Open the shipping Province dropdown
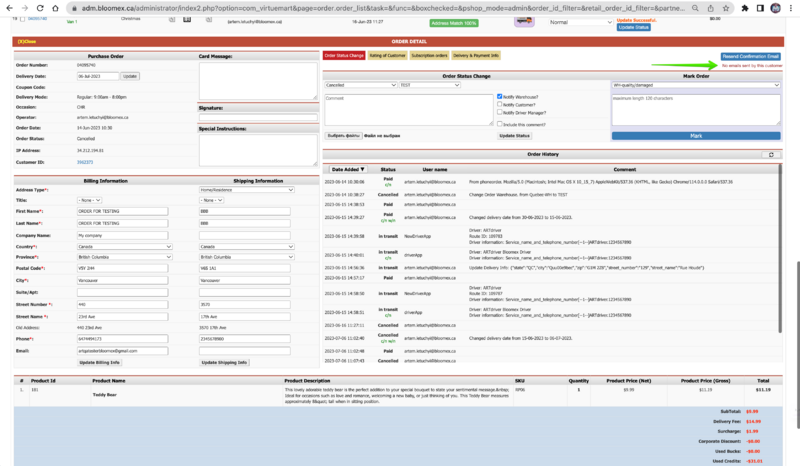 [246, 257]
